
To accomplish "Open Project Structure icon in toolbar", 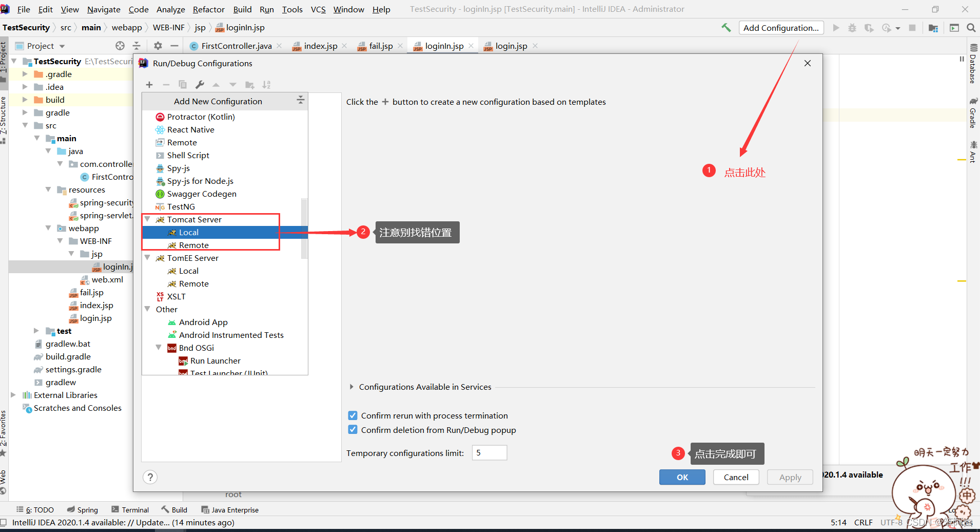I will (x=933, y=28).
